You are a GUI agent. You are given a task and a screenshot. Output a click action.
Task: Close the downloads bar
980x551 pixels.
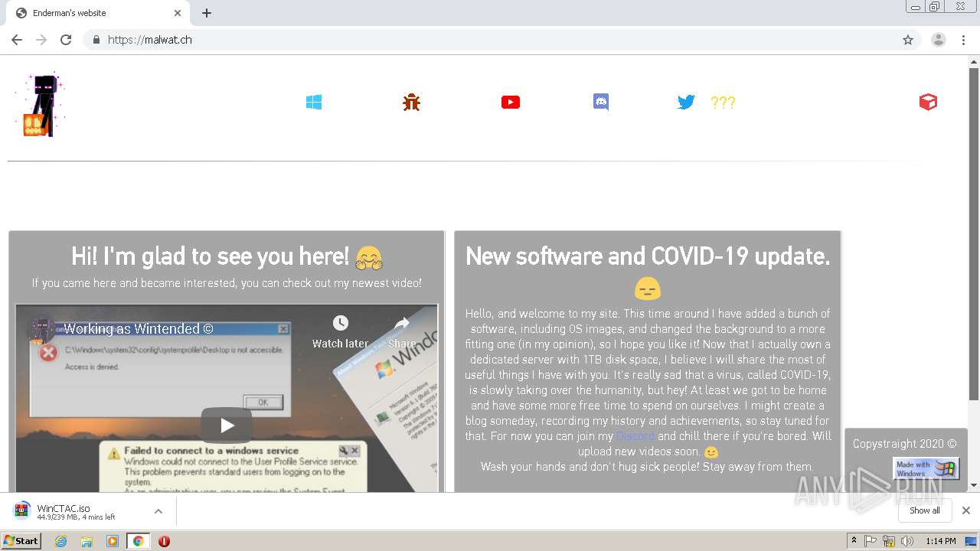pyautogui.click(x=966, y=510)
